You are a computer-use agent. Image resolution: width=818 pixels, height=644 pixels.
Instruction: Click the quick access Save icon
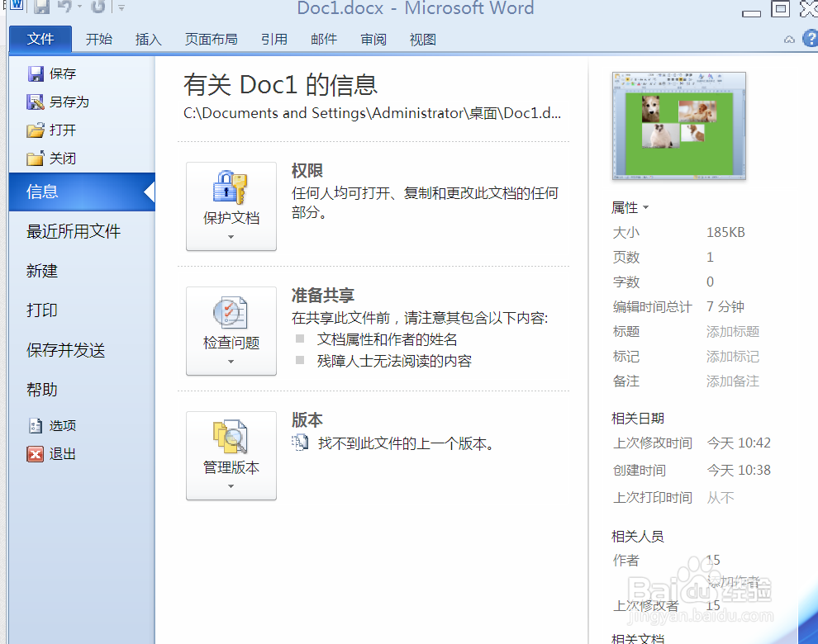click(42, 7)
